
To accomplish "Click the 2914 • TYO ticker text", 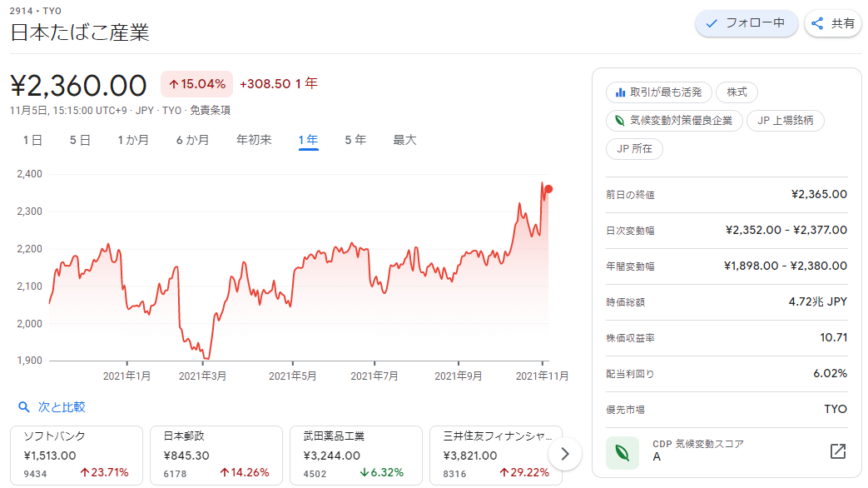I will tap(36, 11).
